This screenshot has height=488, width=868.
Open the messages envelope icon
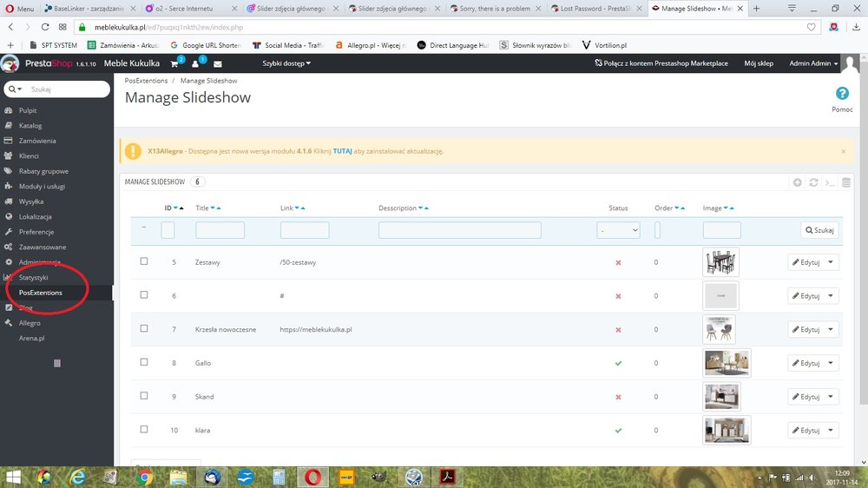point(218,64)
